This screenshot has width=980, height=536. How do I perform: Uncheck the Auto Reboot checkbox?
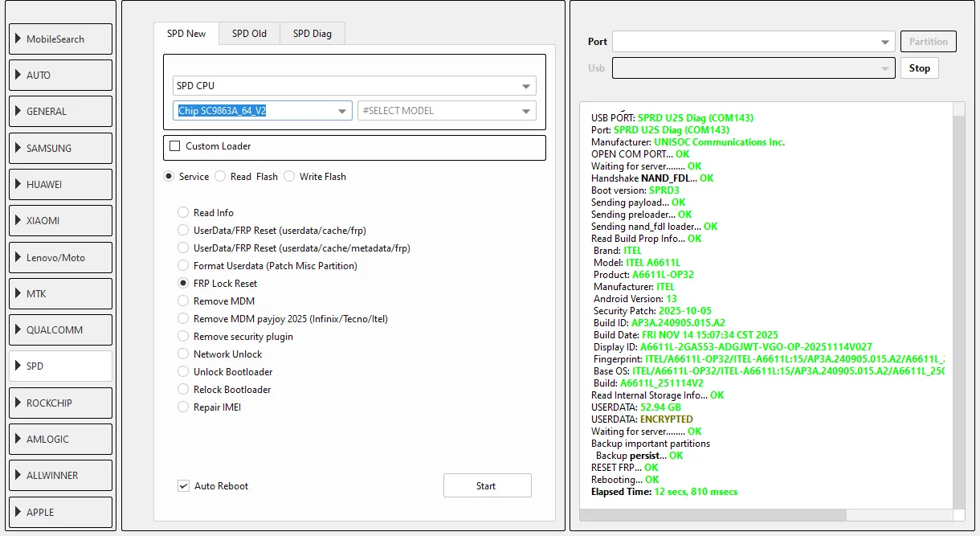tap(183, 486)
